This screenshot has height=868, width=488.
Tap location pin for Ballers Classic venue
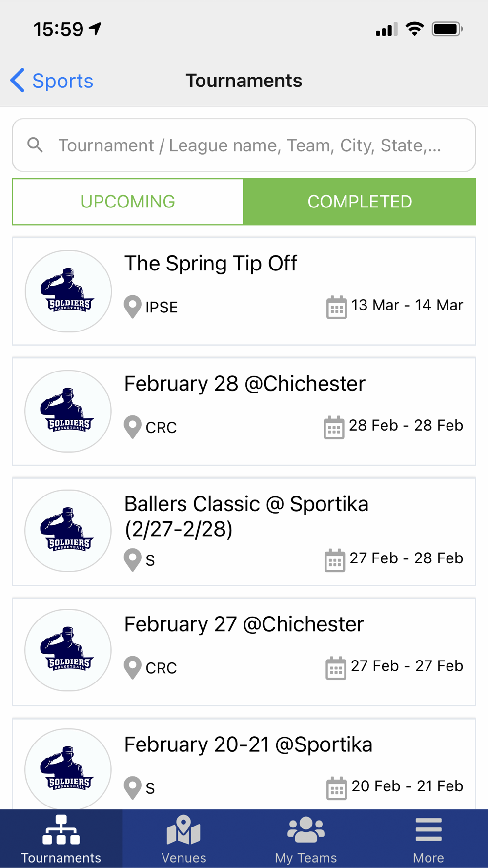point(132,560)
